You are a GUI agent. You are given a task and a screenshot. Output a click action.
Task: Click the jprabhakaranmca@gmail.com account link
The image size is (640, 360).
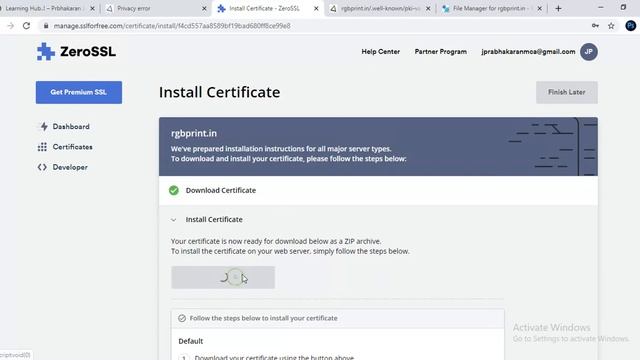pos(528,52)
